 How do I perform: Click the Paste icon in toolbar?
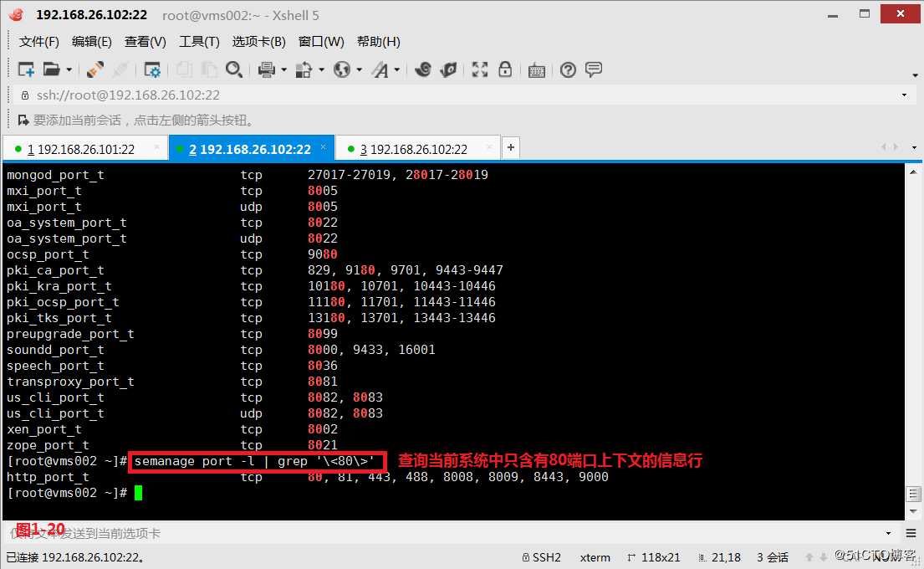(x=208, y=69)
